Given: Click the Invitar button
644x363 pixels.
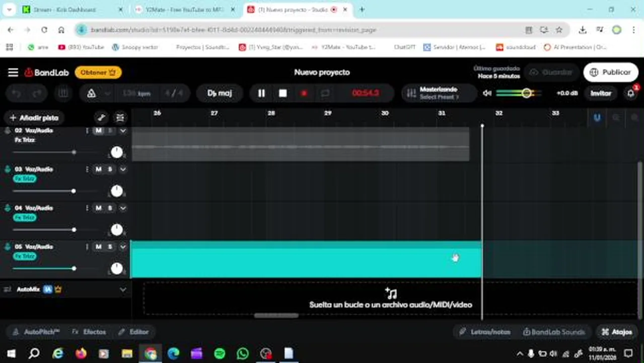Looking at the screenshot, I should click(x=601, y=93).
